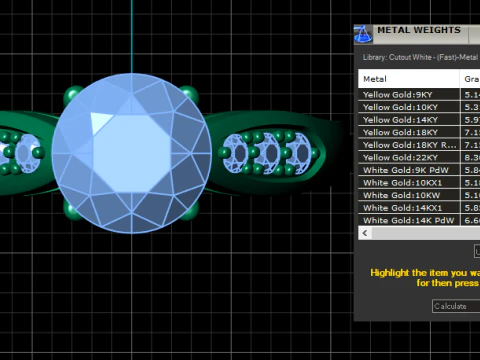Select the Yellow Gold:18KY row
The width and height of the screenshot is (480, 360).
pyautogui.click(x=419, y=132)
